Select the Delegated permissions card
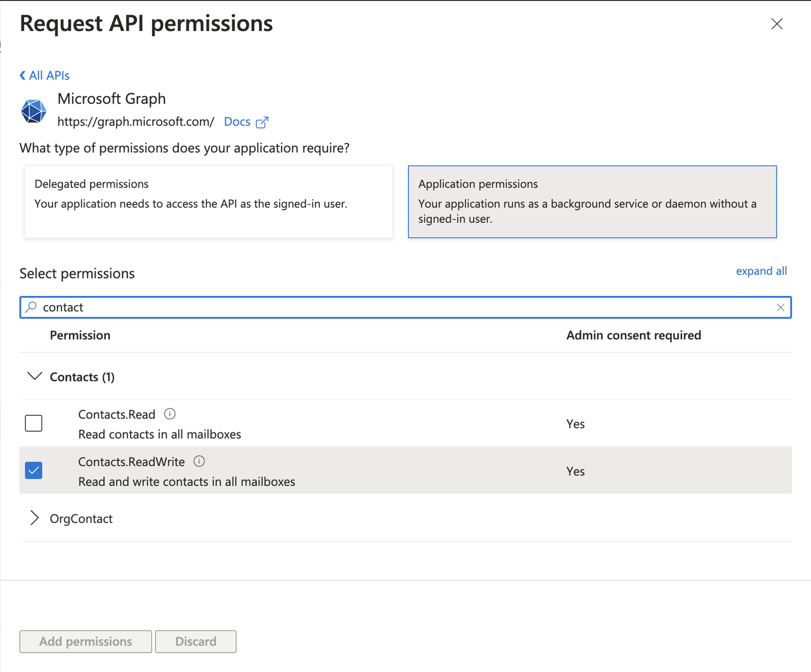 coord(208,201)
